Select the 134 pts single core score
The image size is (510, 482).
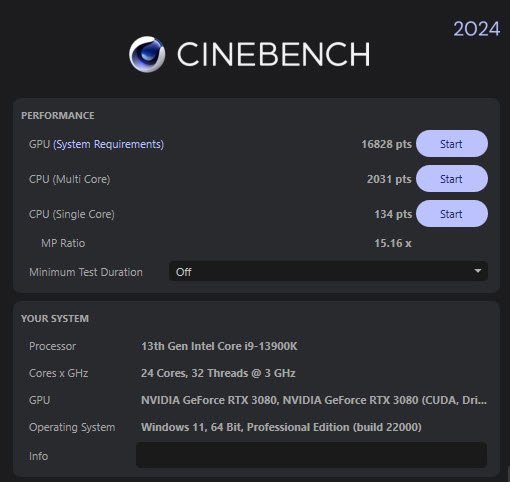[393, 214]
